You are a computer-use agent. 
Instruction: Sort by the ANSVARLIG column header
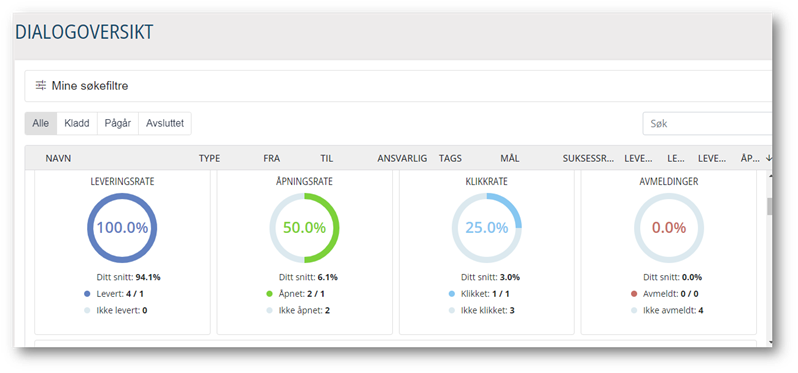click(x=402, y=159)
